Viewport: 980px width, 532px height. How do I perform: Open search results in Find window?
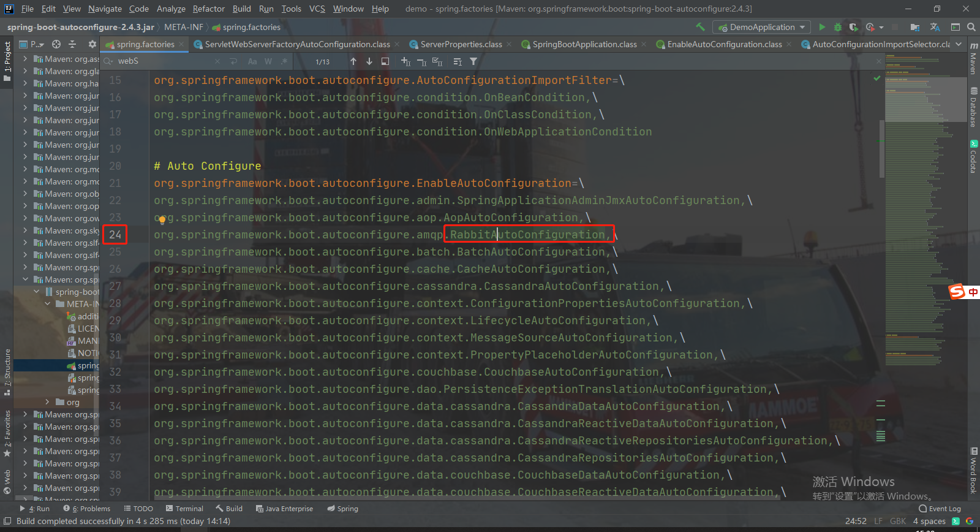pyautogui.click(x=385, y=61)
